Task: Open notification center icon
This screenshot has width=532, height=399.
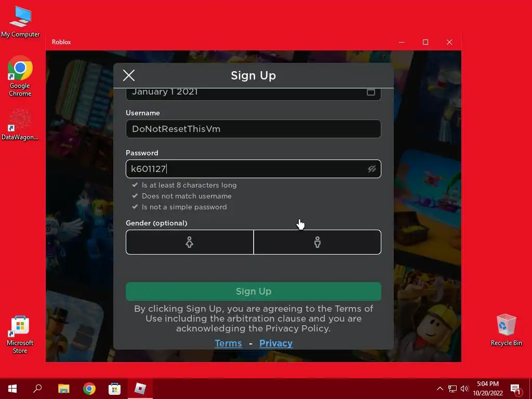Action: point(515,389)
